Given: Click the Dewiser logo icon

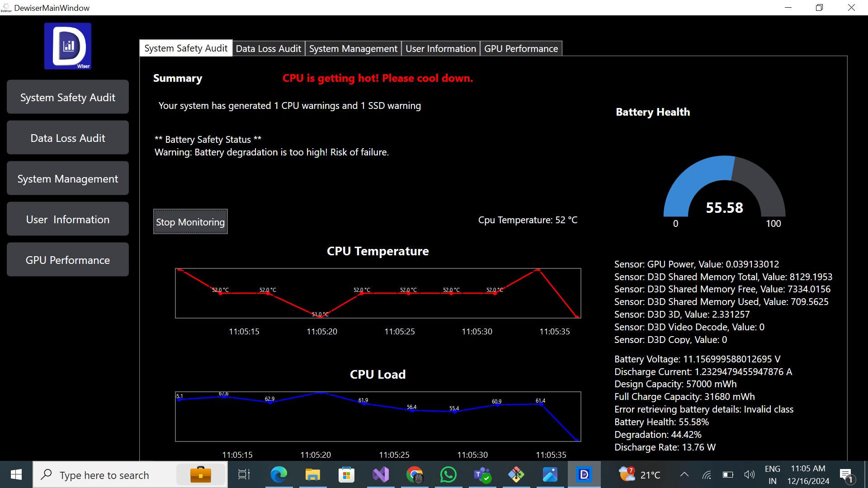Looking at the screenshot, I should [68, 46].
